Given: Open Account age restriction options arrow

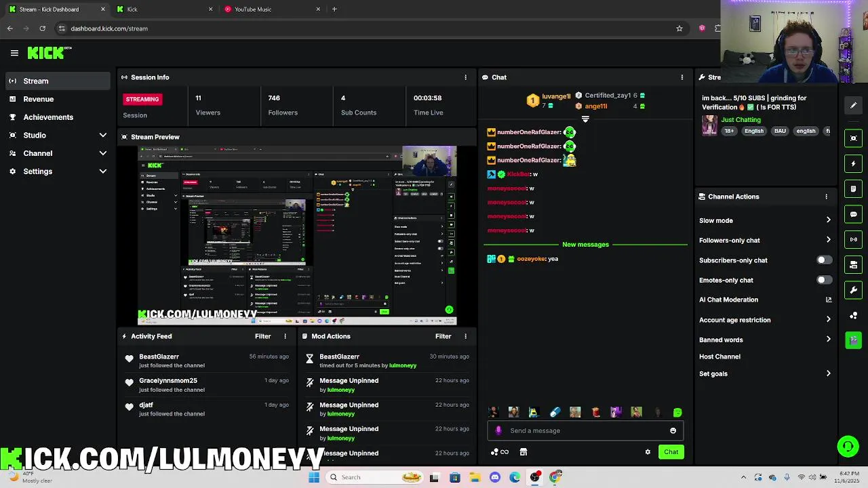Looking at the screenshot, I should click(828, 320).
